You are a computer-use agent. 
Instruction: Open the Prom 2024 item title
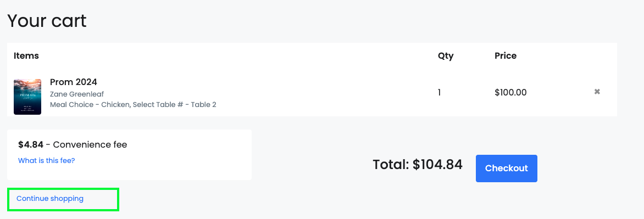coord(74,82)
